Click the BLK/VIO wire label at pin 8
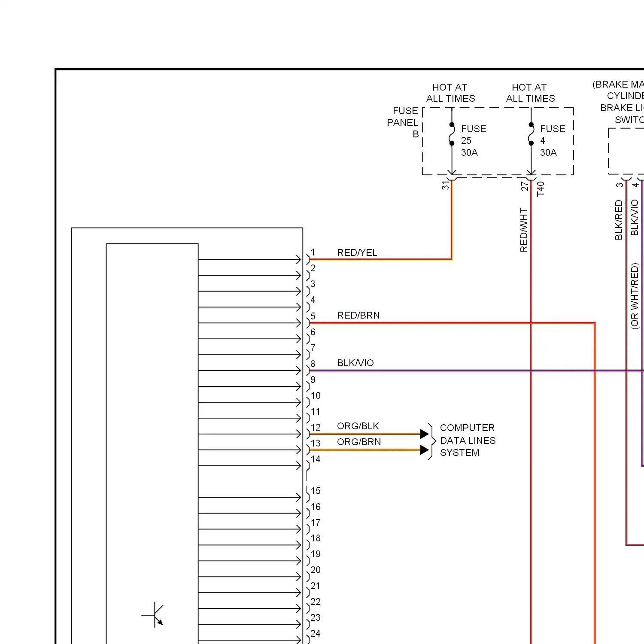Viewport: 644px width, 644px height. point(355,363)
